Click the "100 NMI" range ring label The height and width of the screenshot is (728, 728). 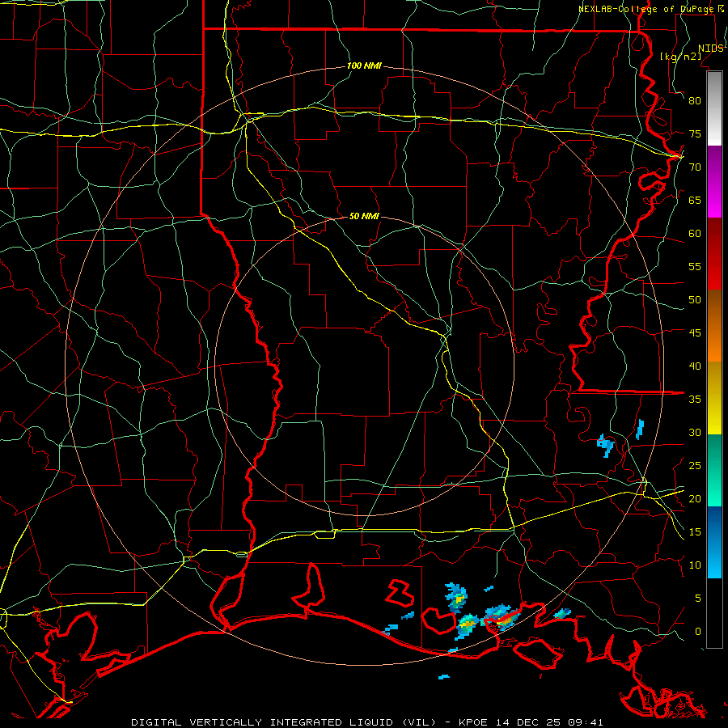(364, 66)
